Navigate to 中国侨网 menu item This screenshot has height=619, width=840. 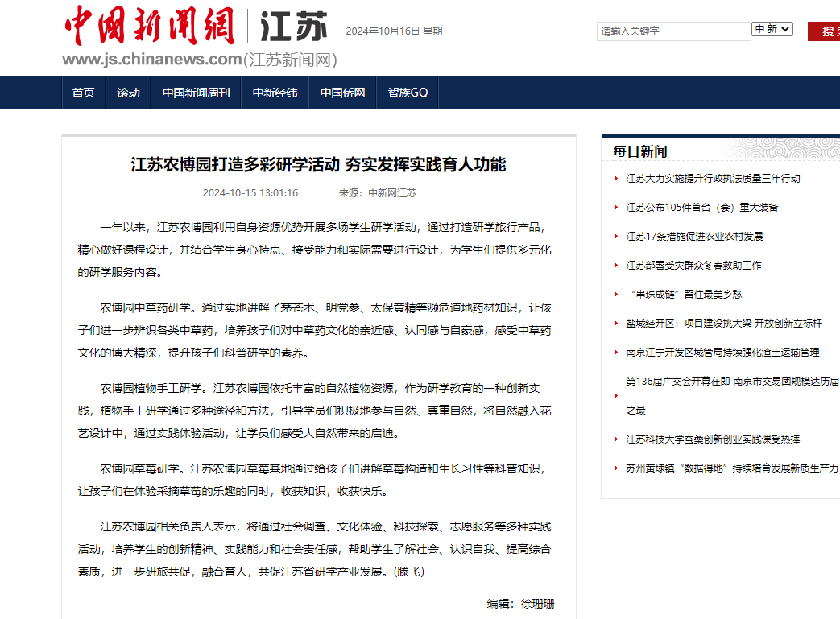342,93
